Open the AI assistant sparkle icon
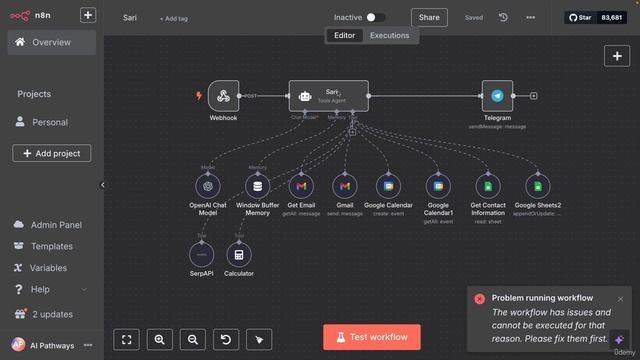 (619, 339)
